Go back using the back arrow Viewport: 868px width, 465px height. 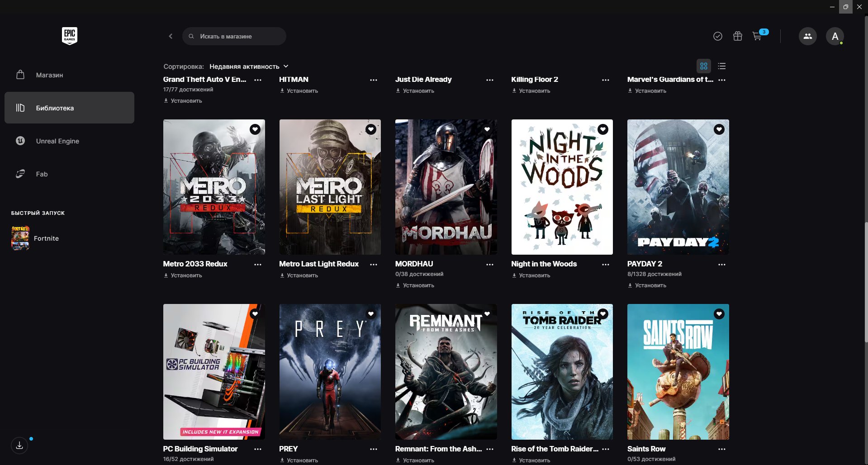pyautogui.click(x=171, y=36)
